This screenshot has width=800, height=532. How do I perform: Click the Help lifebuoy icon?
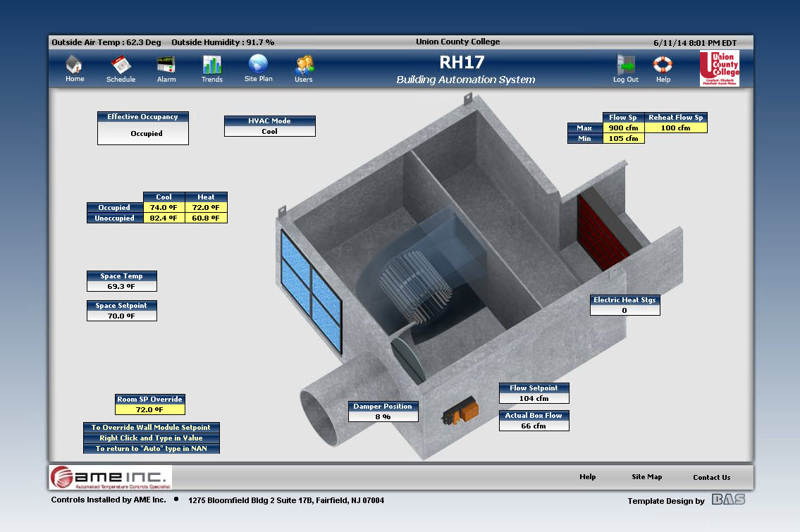(663, 66)
